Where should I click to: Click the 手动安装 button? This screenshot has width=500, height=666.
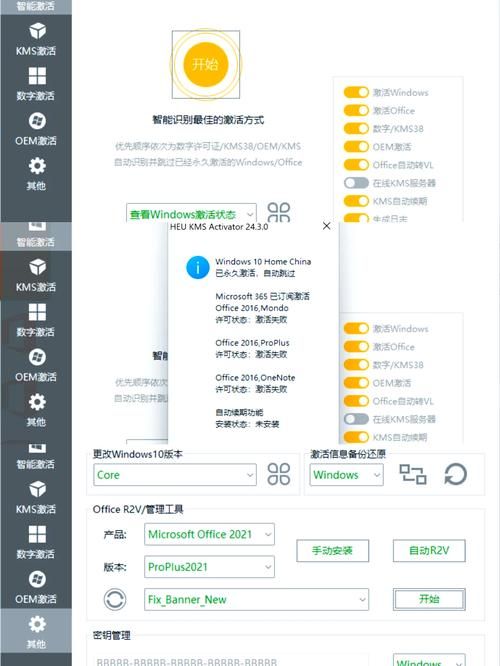[x=332, y=551]
